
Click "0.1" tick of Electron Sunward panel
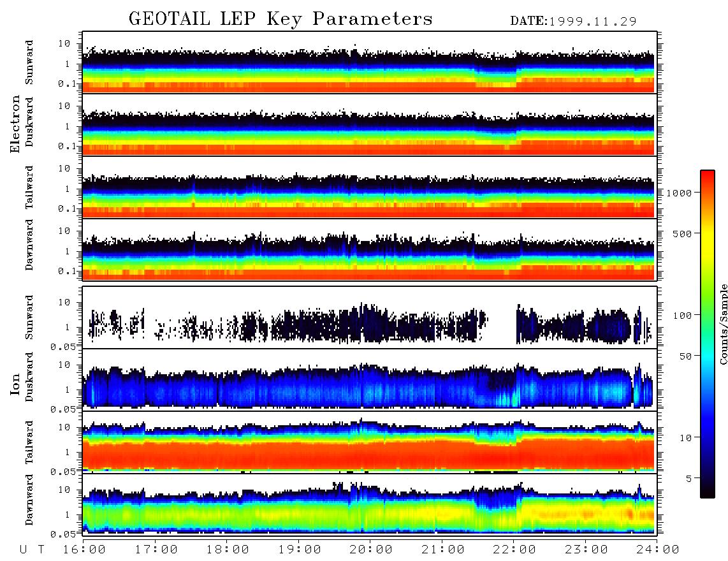coord(68,84)
